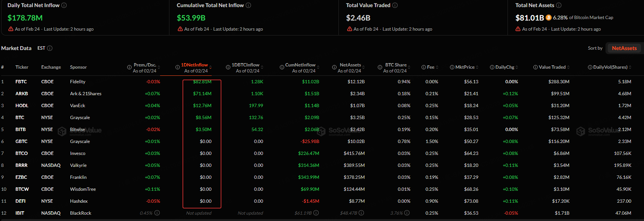644x221 pixels.
Task: Click sponsor name VanEck
Action: pos(77,106)
